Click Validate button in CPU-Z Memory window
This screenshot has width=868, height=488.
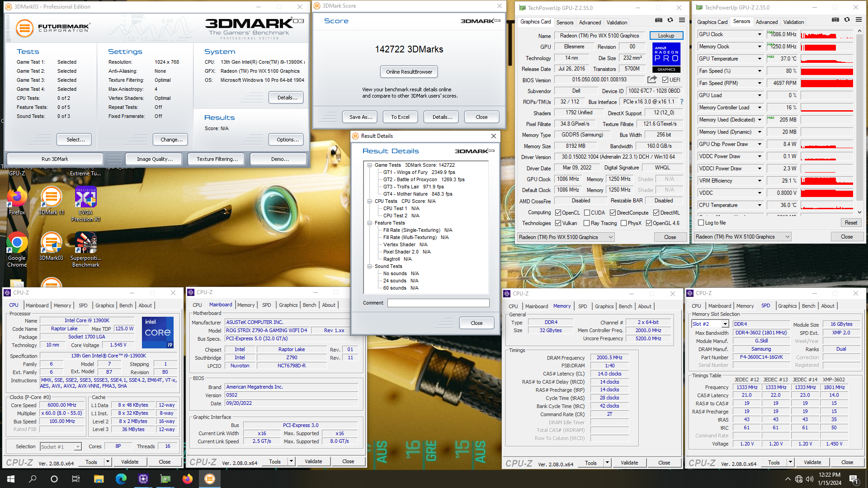click(629, 463)
